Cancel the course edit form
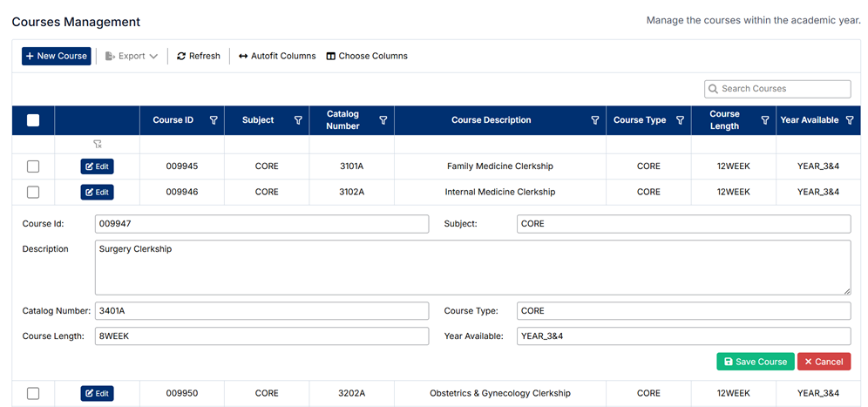Viewport: 868px width, 407px height. 824,362
